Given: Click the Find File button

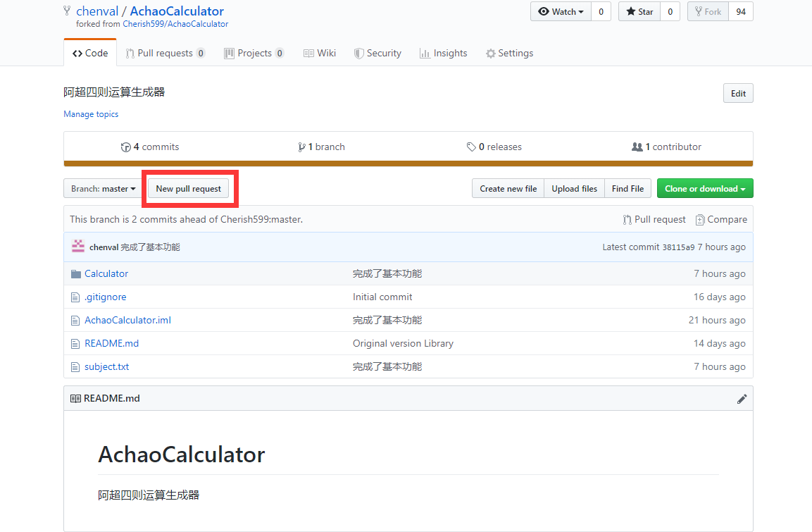Looking at the screenshot, I should coord(627,189).
